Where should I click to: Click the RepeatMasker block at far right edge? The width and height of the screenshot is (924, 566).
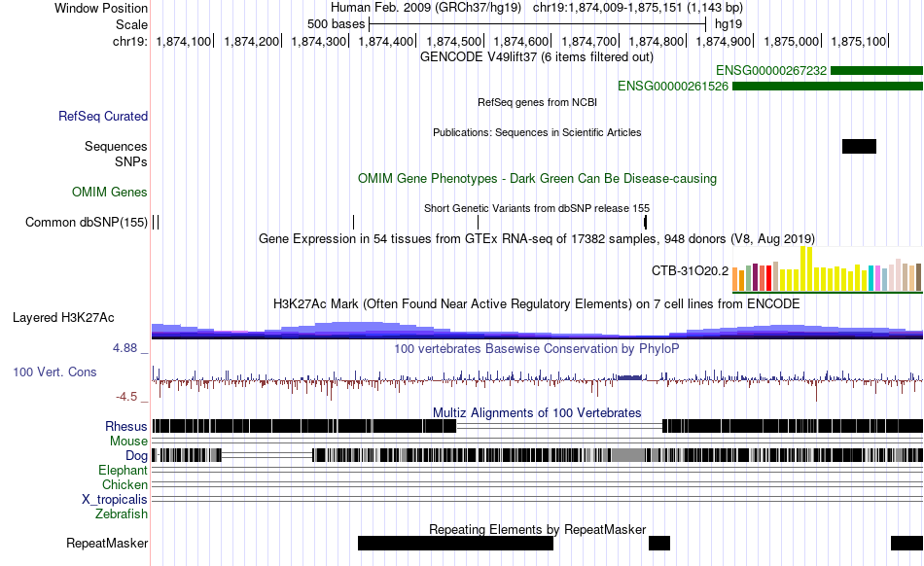click(x=906, y=543)
